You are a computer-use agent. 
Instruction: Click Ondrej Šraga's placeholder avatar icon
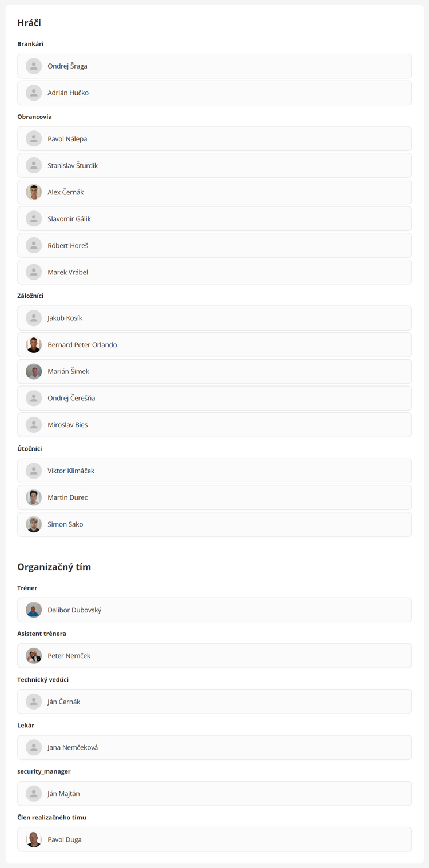[x=34, y=66]
